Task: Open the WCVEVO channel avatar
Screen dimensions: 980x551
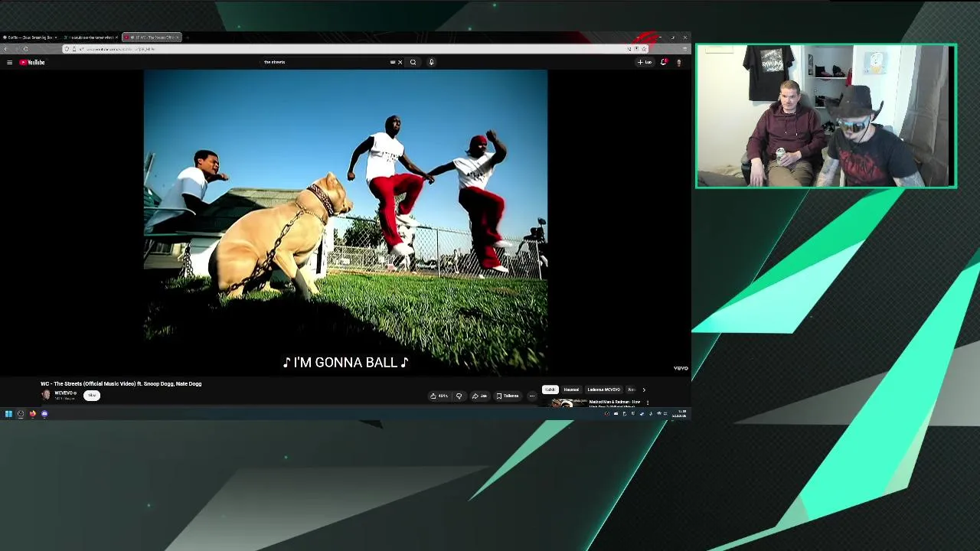Action: (x=46, y=395)
